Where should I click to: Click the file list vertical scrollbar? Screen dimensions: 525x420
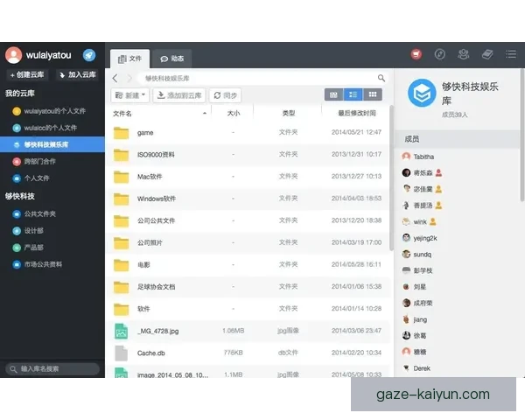[391, 178]
